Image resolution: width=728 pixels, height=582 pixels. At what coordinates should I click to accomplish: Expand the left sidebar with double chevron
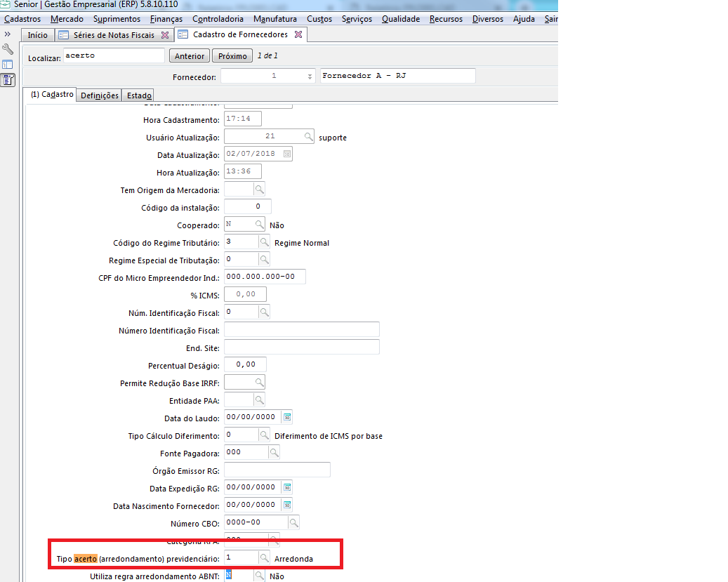click(8, 34)
